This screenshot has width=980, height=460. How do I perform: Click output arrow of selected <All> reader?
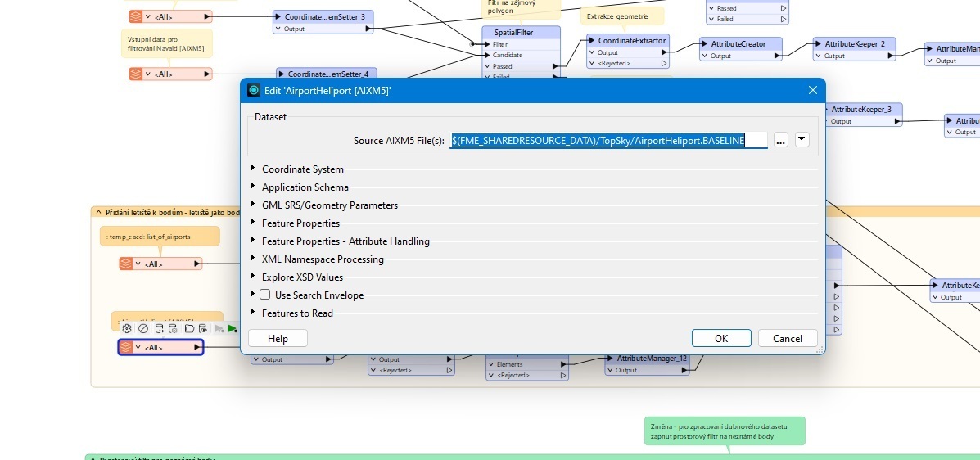pyautogui.click(x=196, y=347)
